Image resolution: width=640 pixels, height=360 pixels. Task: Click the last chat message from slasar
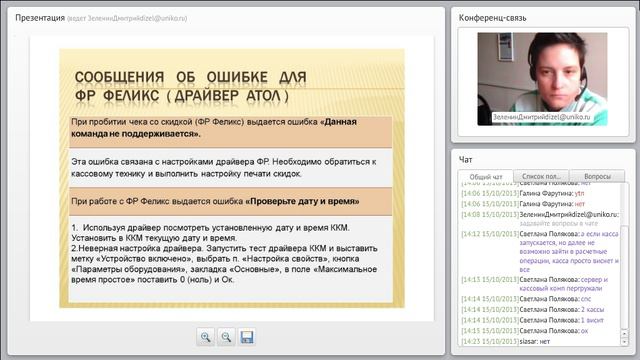506,341
